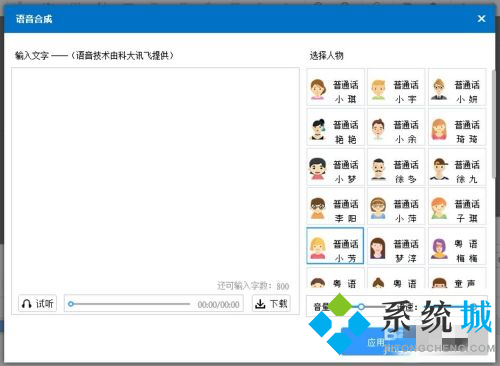Pick the 普通话 子琪 voice character
Viewport: 500px width, 366px height.
457,206
